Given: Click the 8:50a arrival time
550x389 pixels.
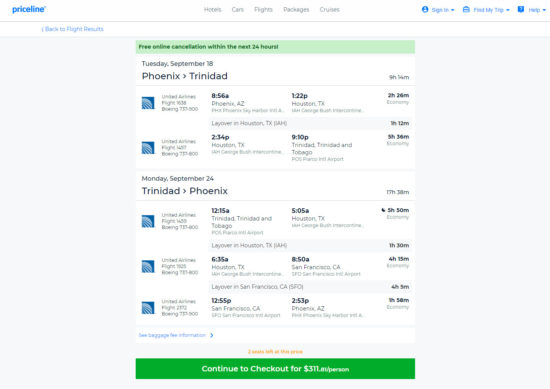Looking at the screenshot, I should tap(300, 259).
